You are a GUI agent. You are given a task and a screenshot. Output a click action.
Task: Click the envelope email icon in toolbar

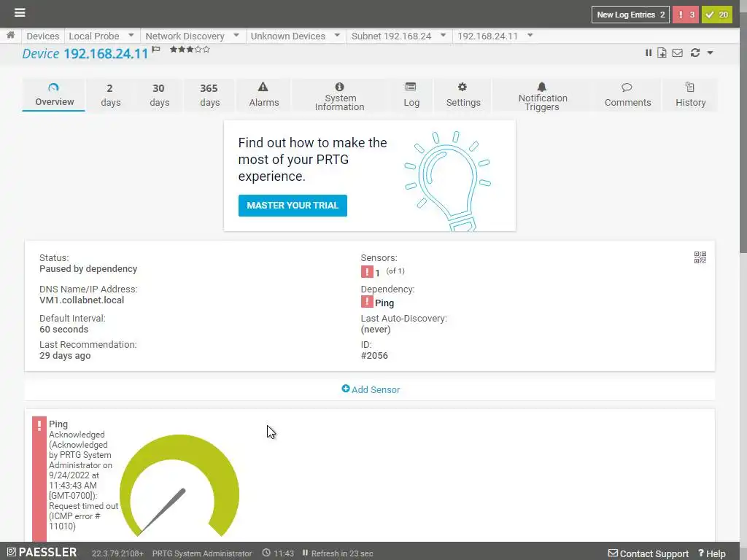tap(678, 52)
